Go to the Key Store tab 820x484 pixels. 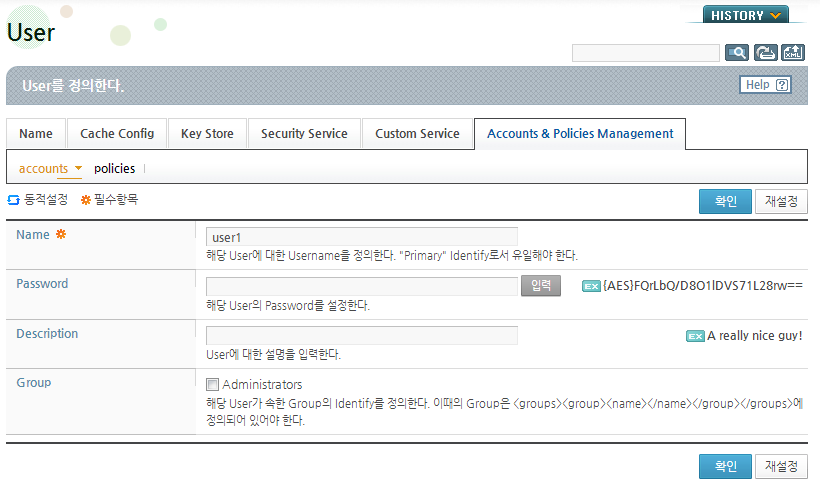click(207, 134)
